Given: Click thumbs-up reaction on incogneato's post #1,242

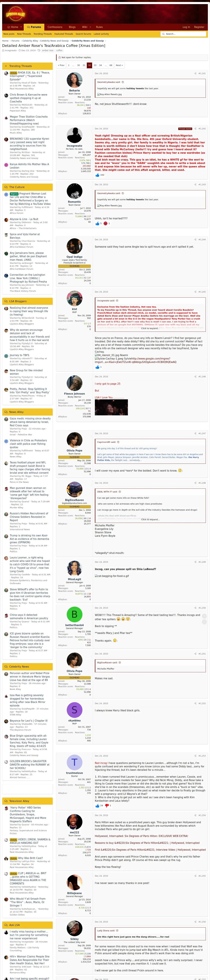Looking at the screenshot, I should 97,175.
